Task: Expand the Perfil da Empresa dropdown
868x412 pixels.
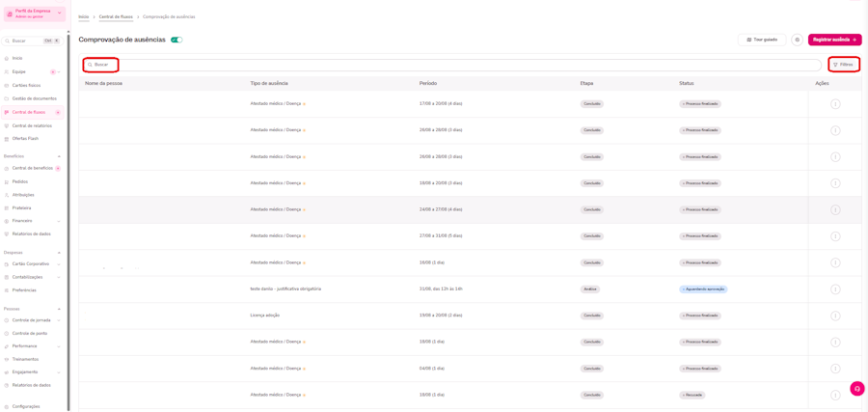Action: click(59, 14)
